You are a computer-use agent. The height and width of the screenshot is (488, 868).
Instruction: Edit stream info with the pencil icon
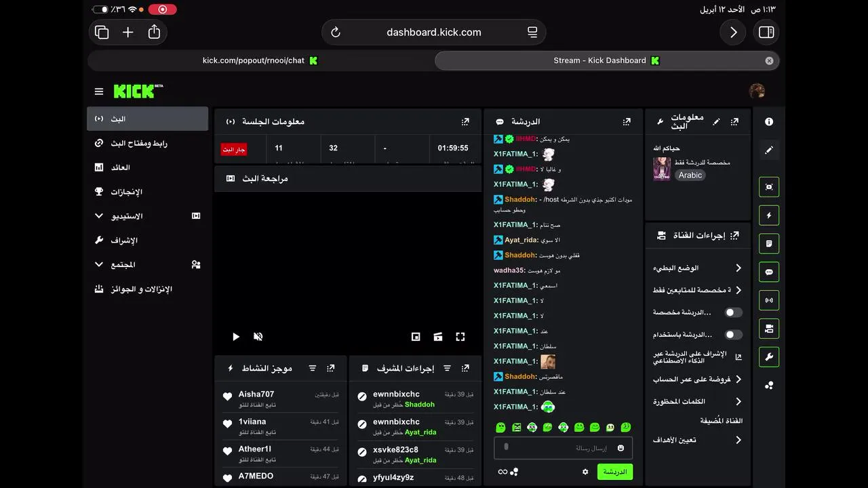tap(716, 122)
